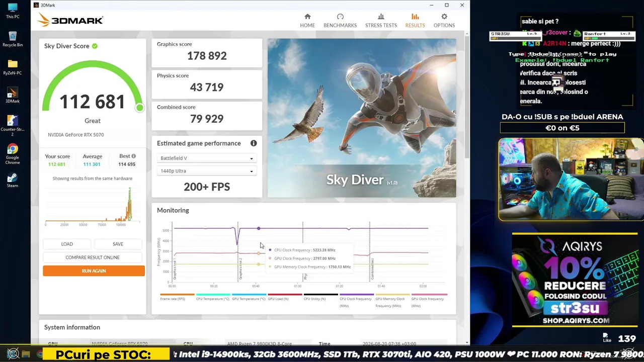
Task: Click the green valid score checkmark icon
Action: tap(95, 46)
